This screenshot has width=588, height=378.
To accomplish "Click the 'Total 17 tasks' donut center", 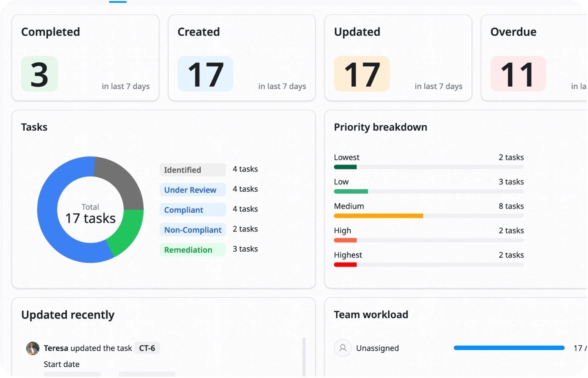I will coord(90,214).
